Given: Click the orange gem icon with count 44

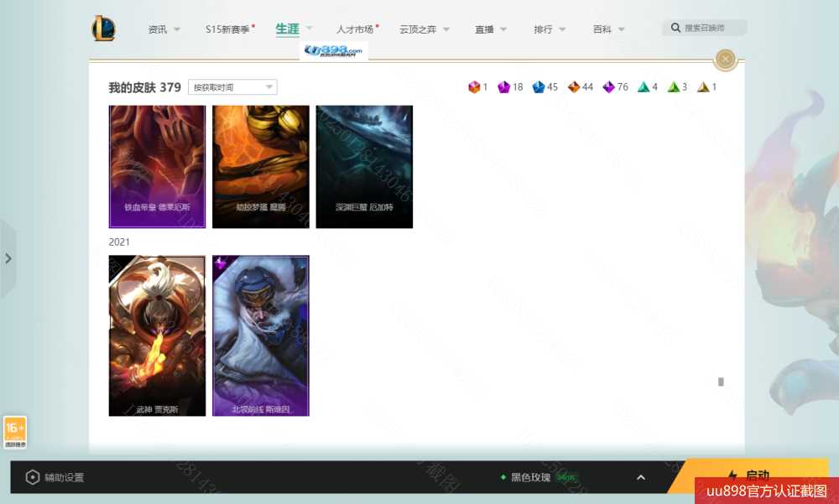Looking at the screenshot, I should point(574,87).
